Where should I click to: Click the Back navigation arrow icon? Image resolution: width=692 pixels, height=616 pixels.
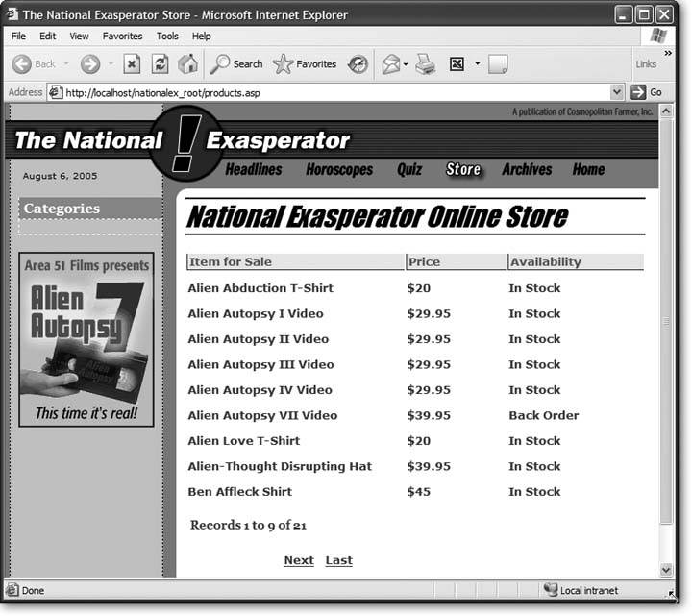click(x=21, y=64)
